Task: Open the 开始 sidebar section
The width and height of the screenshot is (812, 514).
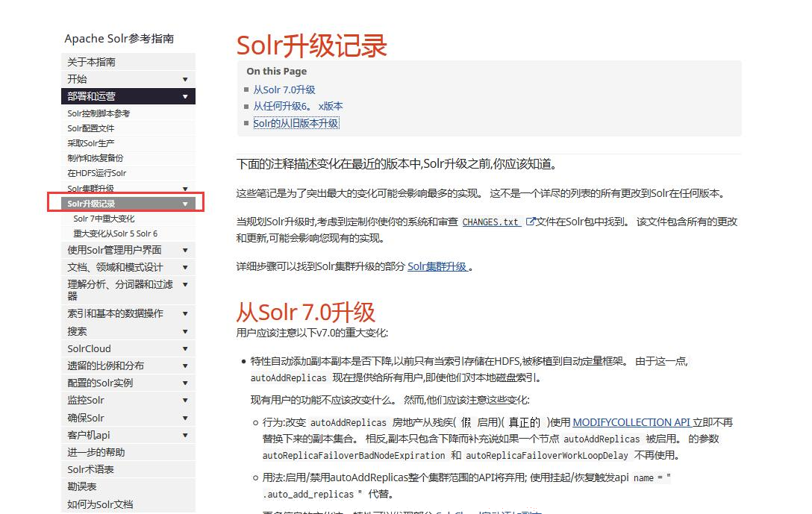Action: point(77,79)
